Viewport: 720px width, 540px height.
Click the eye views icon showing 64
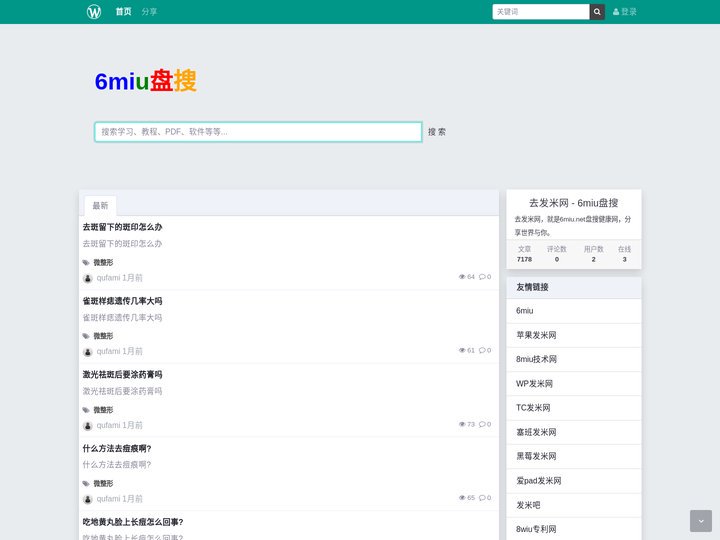pos(462,276)
